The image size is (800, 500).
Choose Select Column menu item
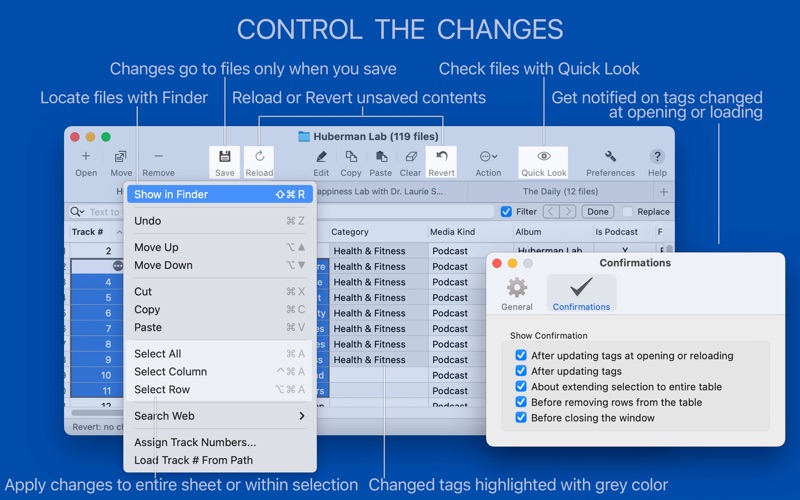(219, 371)
